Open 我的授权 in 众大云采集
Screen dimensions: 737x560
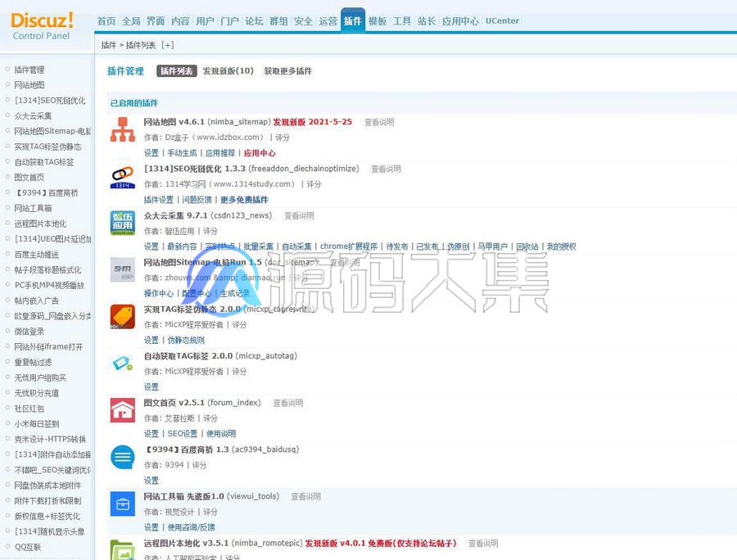(561, 246)
